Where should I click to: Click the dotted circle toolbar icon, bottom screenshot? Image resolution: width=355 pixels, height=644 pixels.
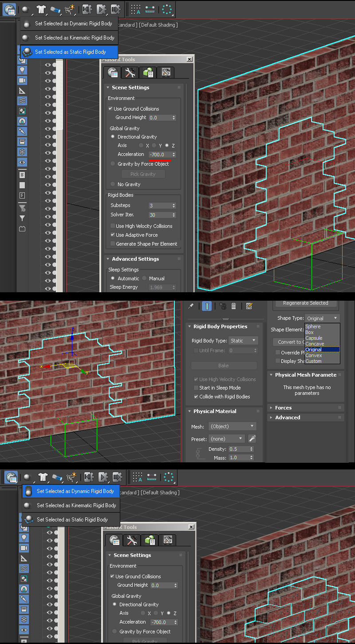point(168,477)
